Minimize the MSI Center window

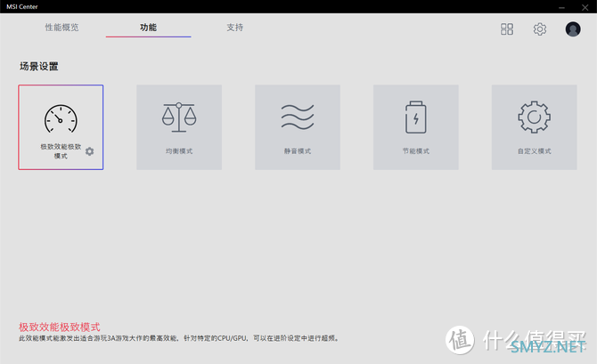(561, 7)
